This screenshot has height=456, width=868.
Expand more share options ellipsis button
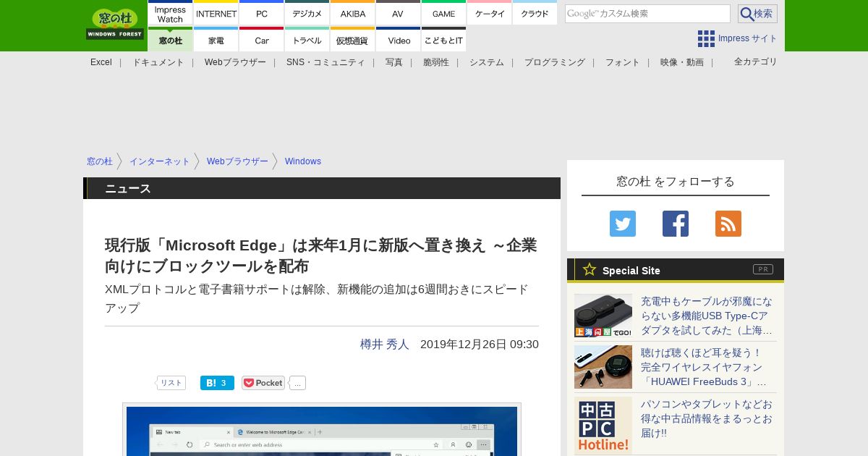point(297,383)
